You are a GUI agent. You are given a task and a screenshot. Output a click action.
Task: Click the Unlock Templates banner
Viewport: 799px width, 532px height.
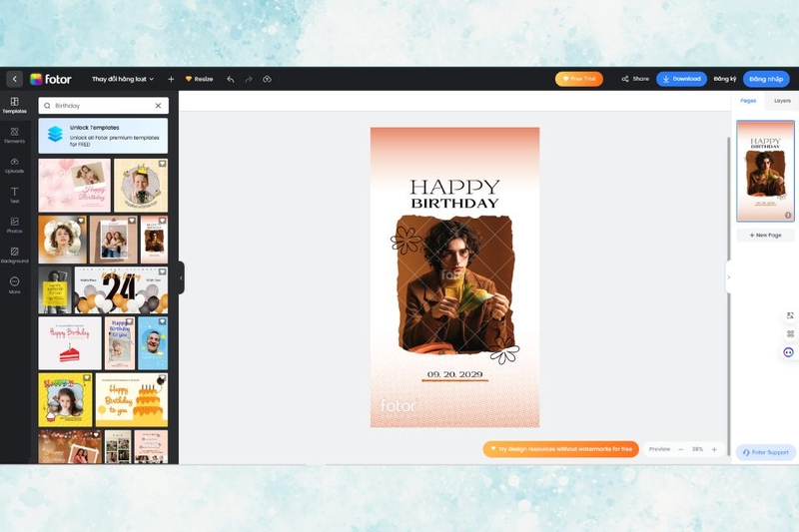point(103,136)
